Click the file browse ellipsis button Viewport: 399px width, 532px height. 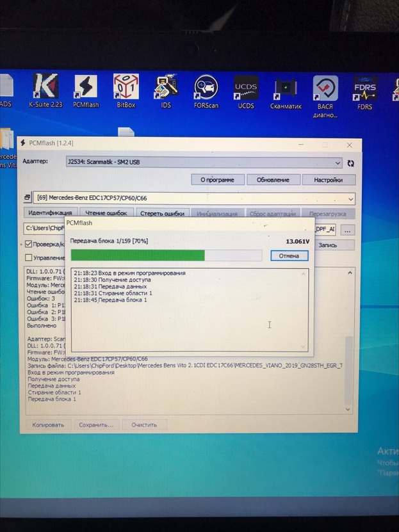pos(347,229)
